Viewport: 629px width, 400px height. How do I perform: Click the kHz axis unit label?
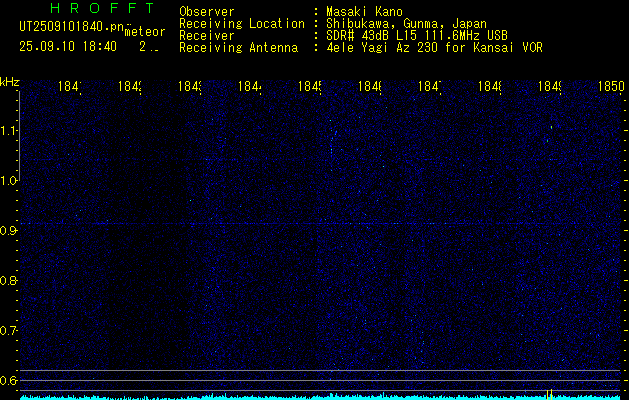click(10, 83)
